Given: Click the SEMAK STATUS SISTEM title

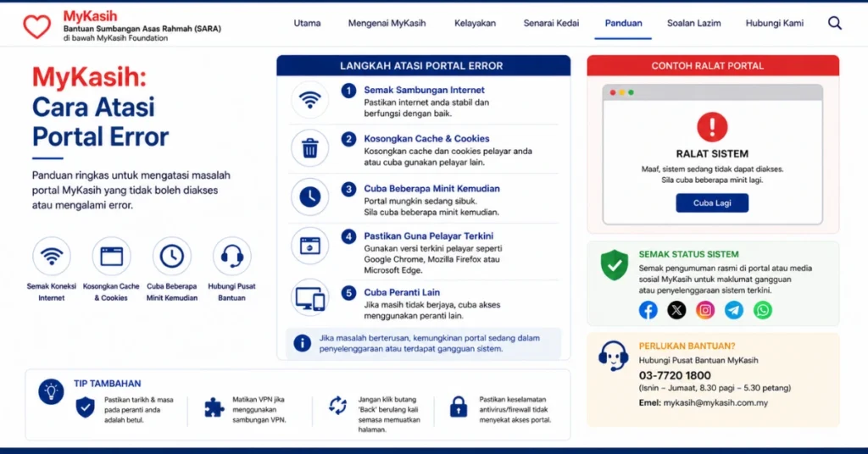Looking at the screenshot, I should 688,254.
